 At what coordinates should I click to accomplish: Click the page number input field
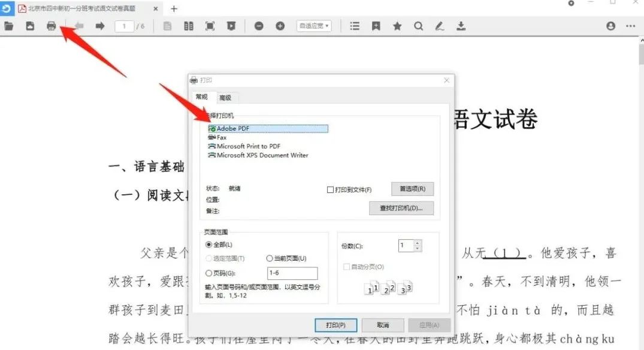[x=124, y=26]
